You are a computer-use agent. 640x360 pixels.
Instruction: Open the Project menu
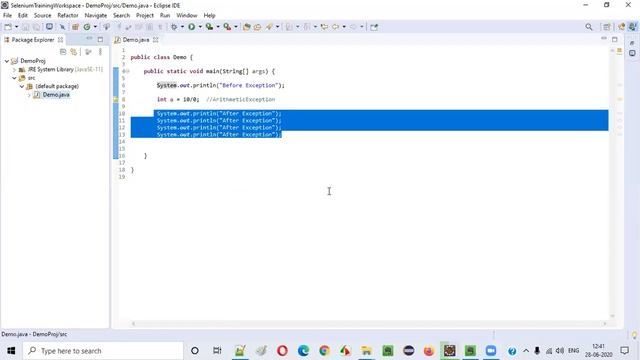pyautogui.click(x=145, y=16)
